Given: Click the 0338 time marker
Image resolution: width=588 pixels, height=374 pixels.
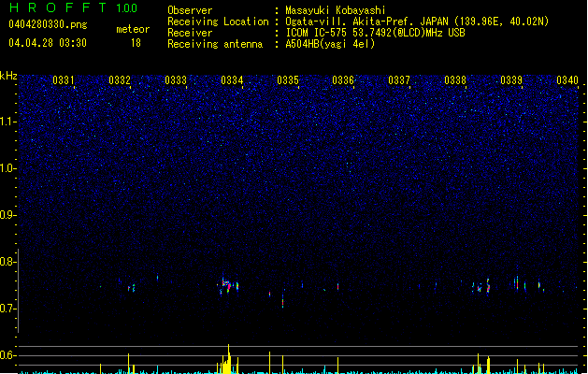Looking at the screenshot, I should (455, 79).
